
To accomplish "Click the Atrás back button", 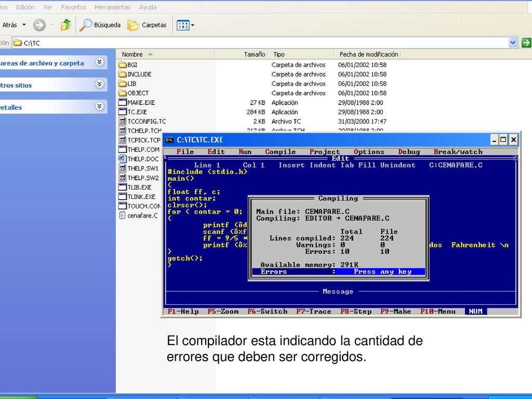I will [8, 25].
